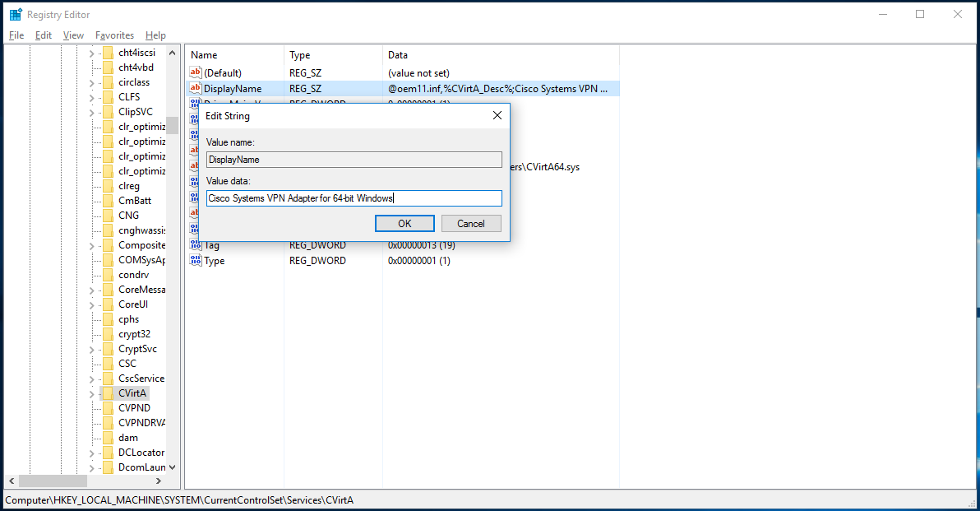Click OK in Edit String dialog

(x=404, y=223)
